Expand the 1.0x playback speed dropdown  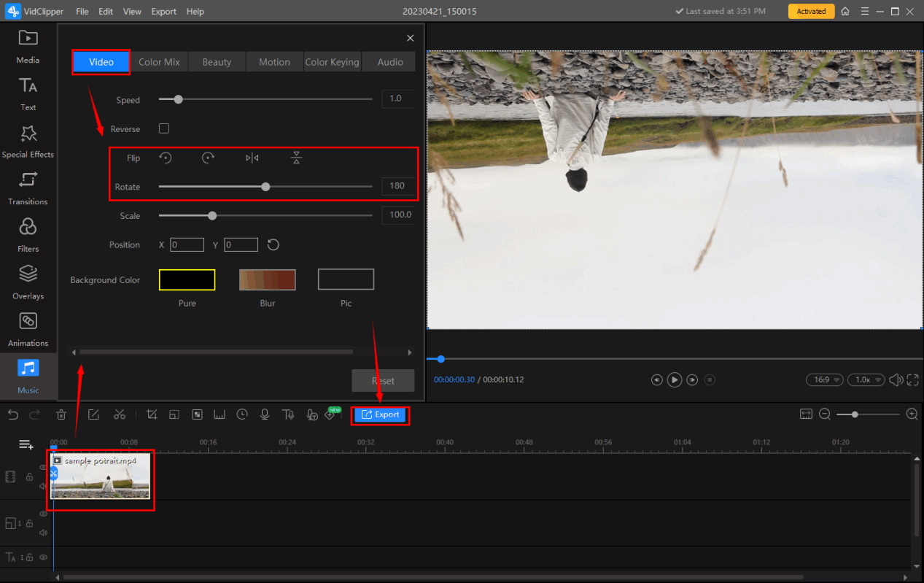868,379
